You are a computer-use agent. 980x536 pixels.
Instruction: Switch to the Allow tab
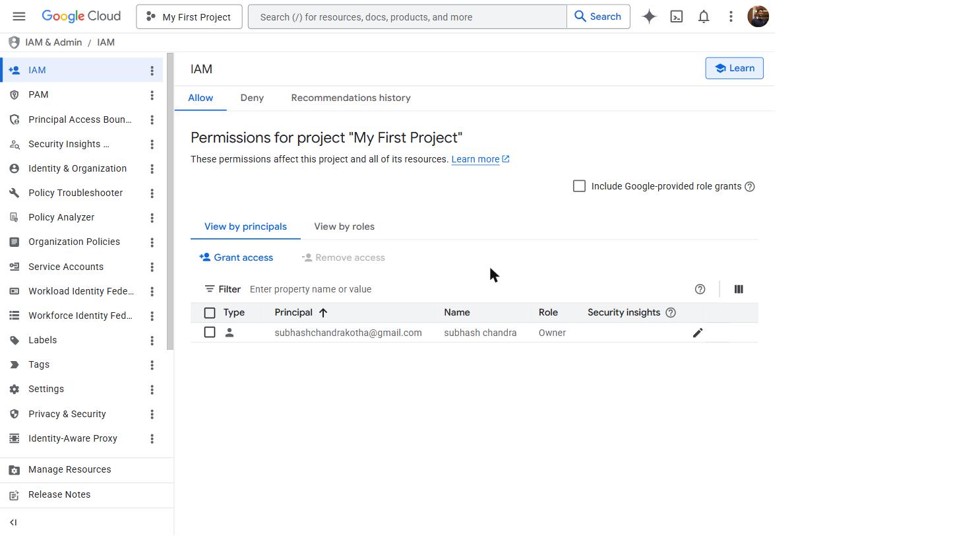[x=200, y=98]
